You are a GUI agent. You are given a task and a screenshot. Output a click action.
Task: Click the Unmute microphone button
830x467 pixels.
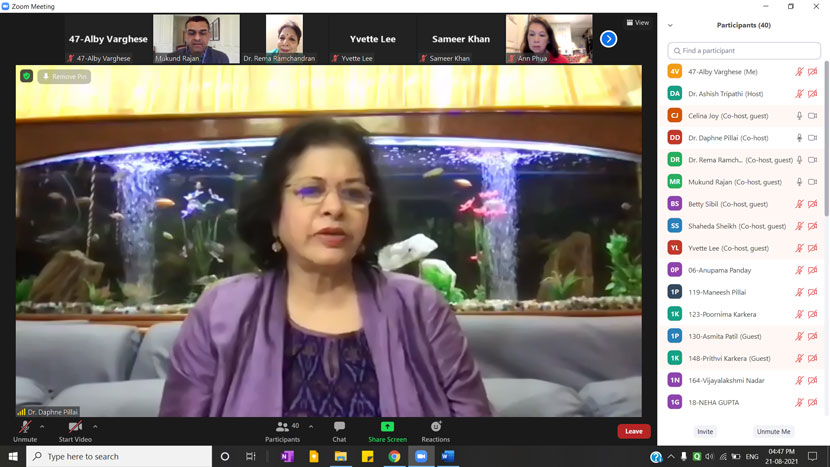coord(25,431)
